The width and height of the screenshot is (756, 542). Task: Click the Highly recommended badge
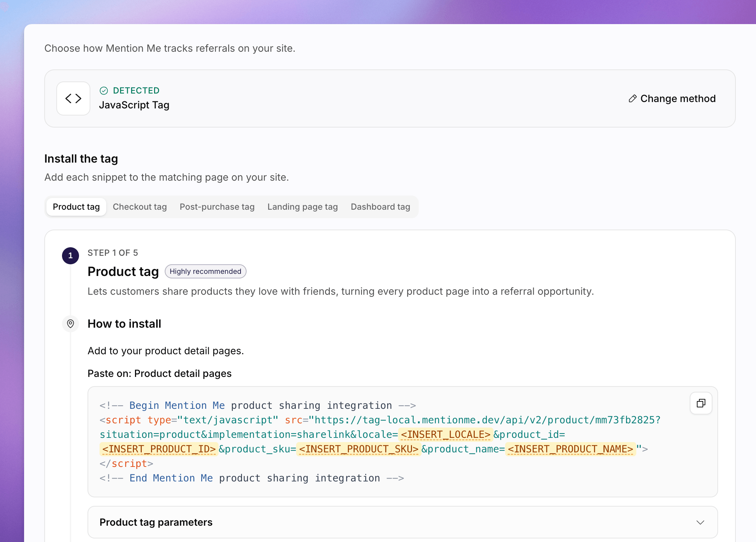205,271
